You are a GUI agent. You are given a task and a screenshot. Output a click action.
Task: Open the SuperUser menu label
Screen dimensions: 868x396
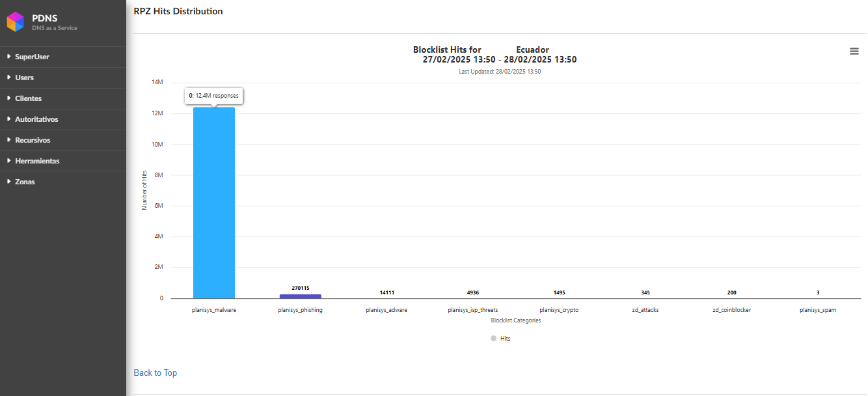32,57
